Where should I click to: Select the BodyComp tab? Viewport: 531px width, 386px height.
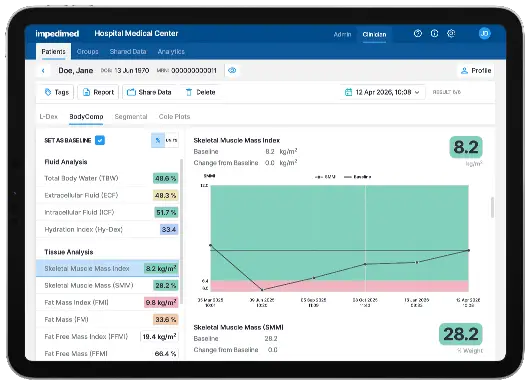(x=86, y=116)
